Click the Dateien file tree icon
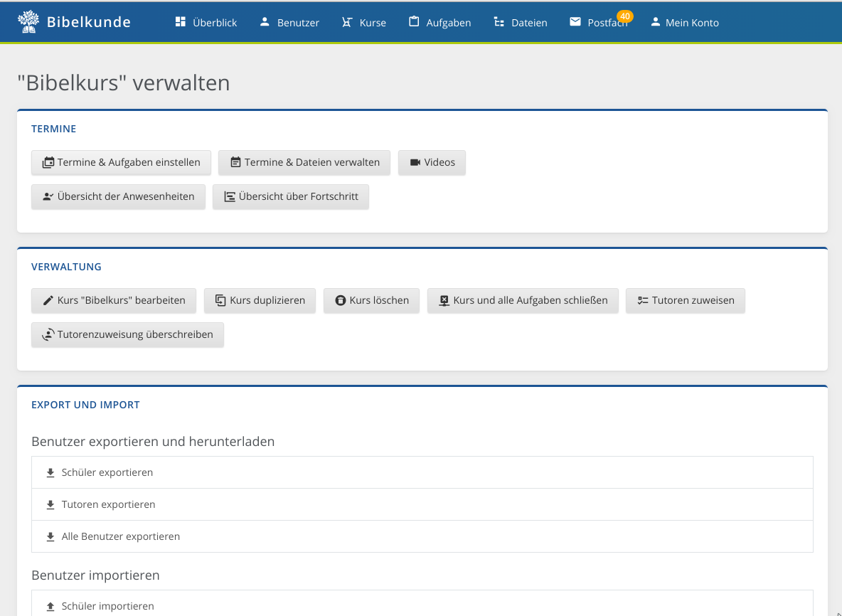The image size is (842, 616). tap(499, 22)
